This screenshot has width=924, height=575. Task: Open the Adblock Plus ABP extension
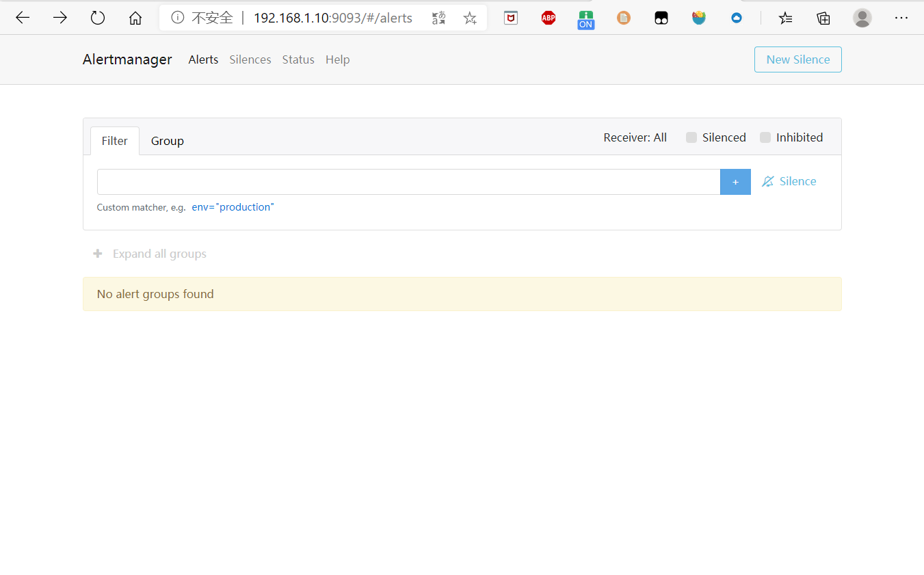[x=549, y=18]
